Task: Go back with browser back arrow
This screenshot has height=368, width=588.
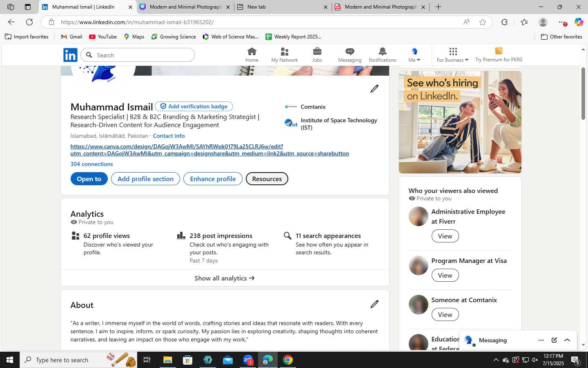Action: pos(11,22)
